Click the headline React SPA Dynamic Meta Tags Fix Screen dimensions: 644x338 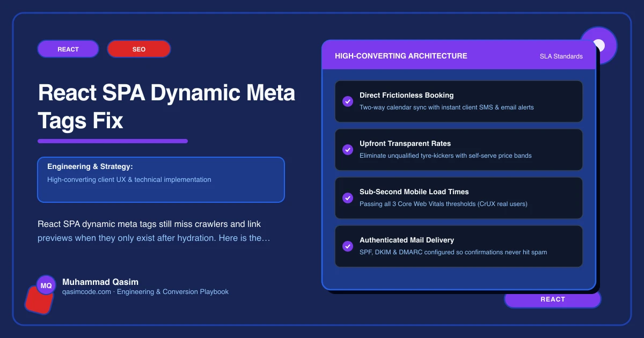tap(166, 107)
